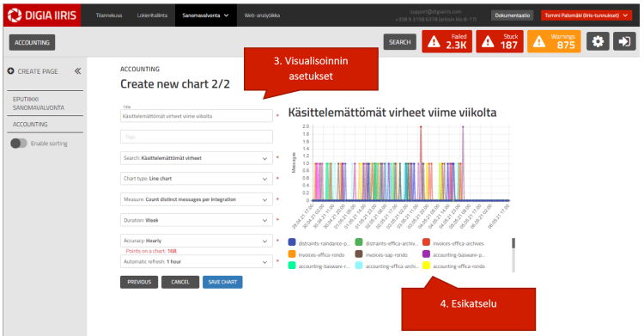This screenshot has height=336, width=644.
Task: Select Eputiikki Sanomavalvonta in sidebar
Action: pos(39,103)
